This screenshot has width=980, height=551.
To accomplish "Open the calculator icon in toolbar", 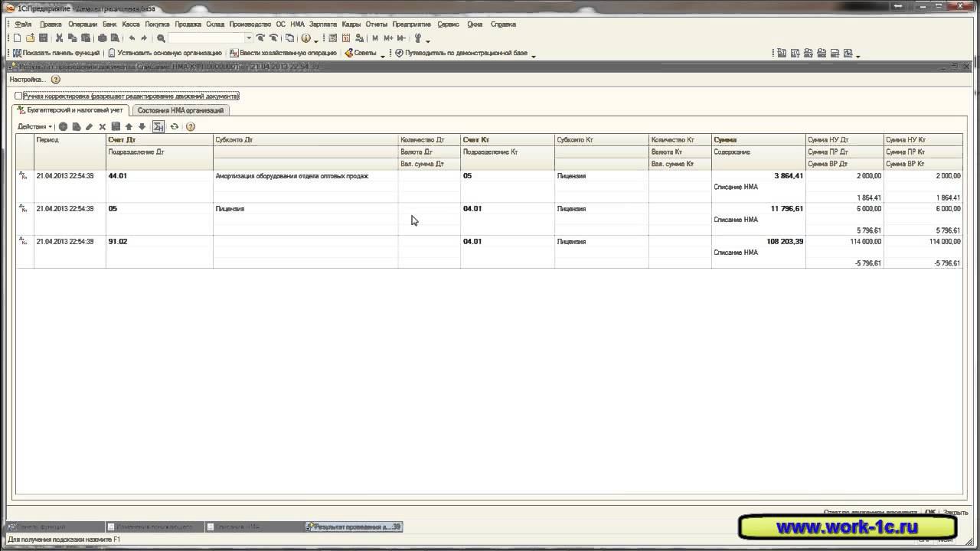I will point(333,38).
